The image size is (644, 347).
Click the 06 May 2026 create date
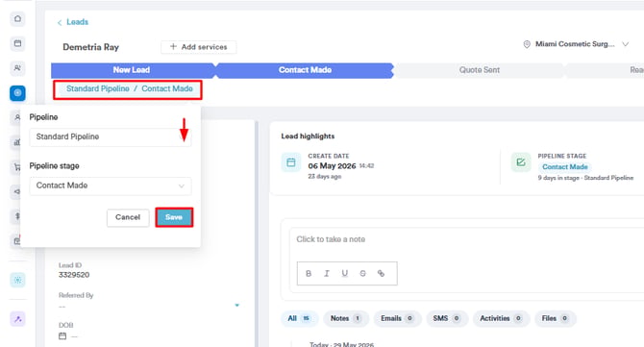[x=332, y=166]
